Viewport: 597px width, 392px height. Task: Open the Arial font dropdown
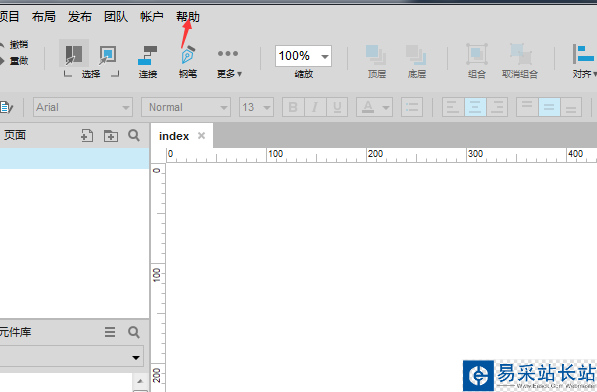point(83,107)
